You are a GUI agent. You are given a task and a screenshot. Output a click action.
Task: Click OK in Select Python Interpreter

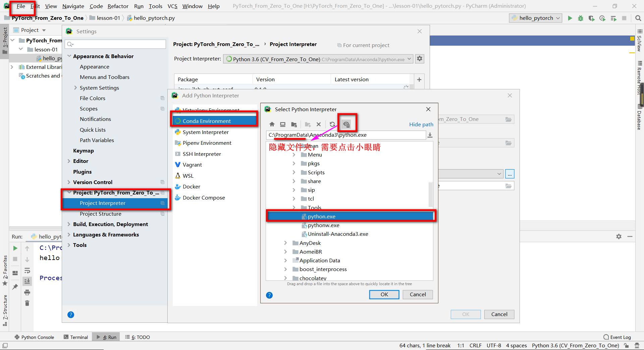coord(384,295)
